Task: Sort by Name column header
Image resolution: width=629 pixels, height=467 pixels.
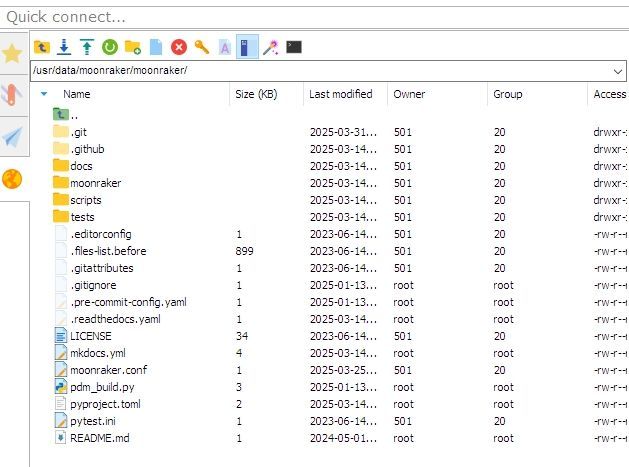Action: click(x=77, y=94)
